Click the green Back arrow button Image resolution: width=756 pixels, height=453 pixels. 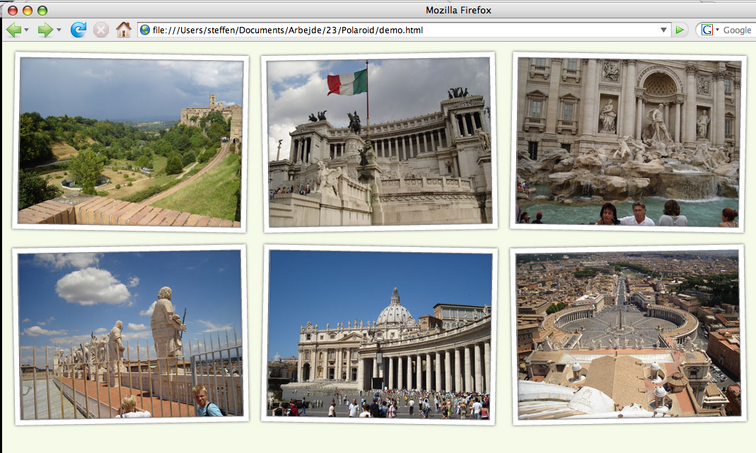click(14, 30)
